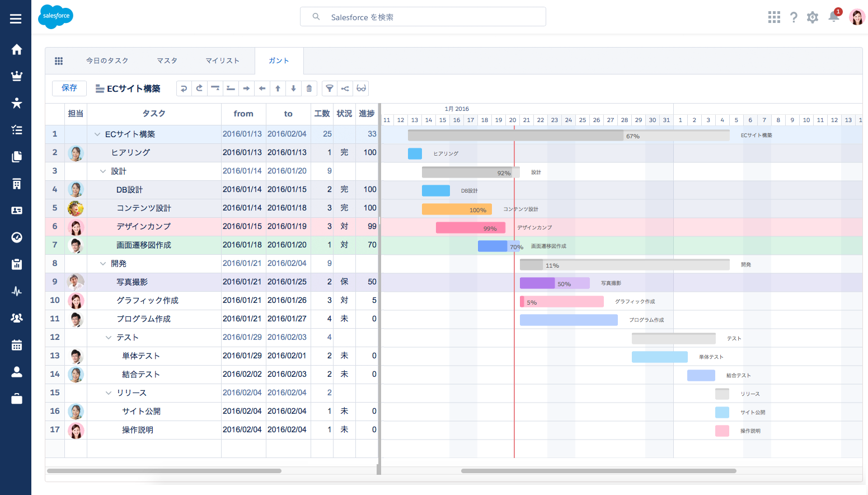Image resolution: width=868 pixels, height=495 pixels.
Task: Select the コンテンツ設計 100% gantt bar
Action: pos(457,209)
